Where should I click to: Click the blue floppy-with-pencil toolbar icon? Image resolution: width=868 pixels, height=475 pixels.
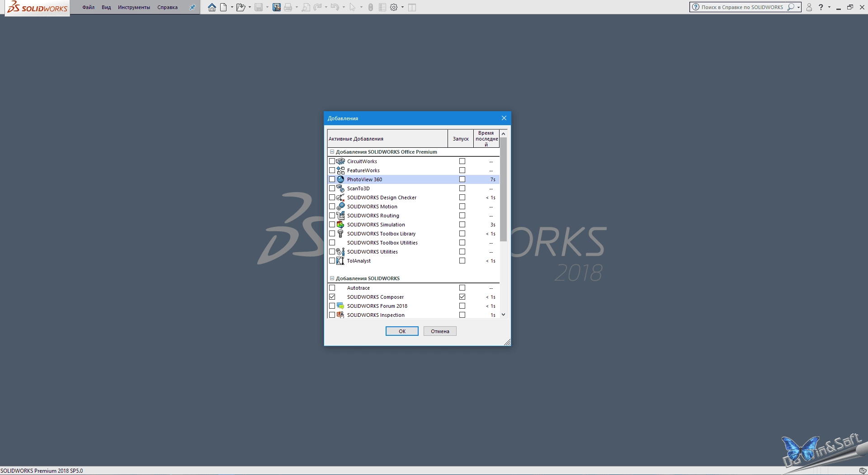(x=277, y=7)
